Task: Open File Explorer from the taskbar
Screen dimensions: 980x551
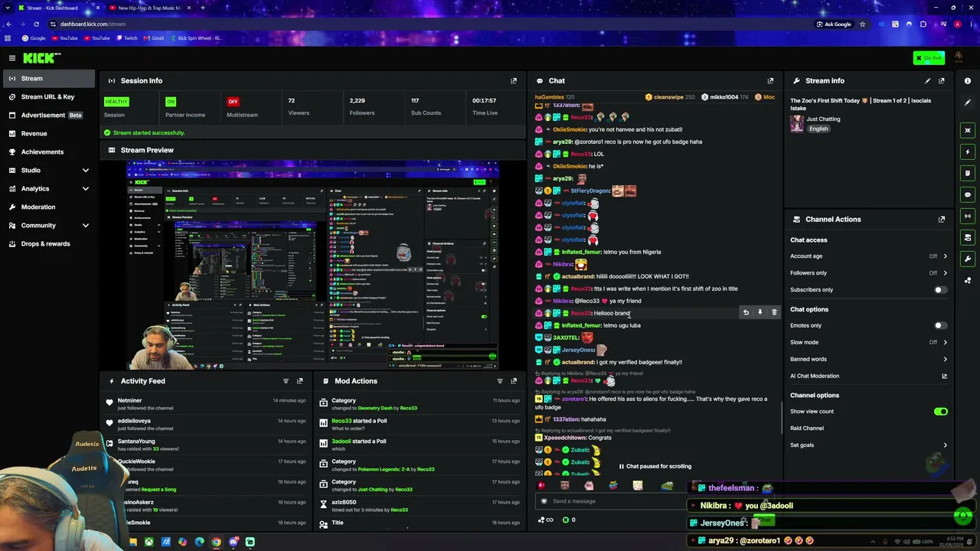Action: pyautogui.click(x=132, y=542)
